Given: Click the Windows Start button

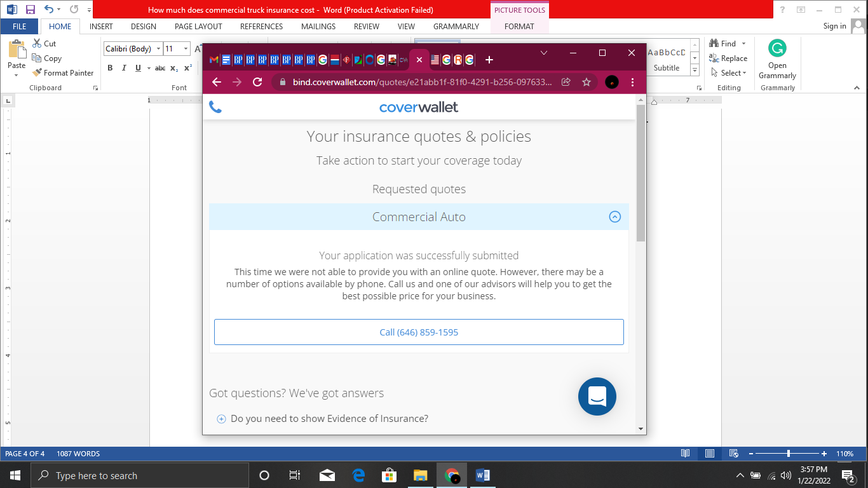Looking at the screenshot, I should (x=15, y=475).
